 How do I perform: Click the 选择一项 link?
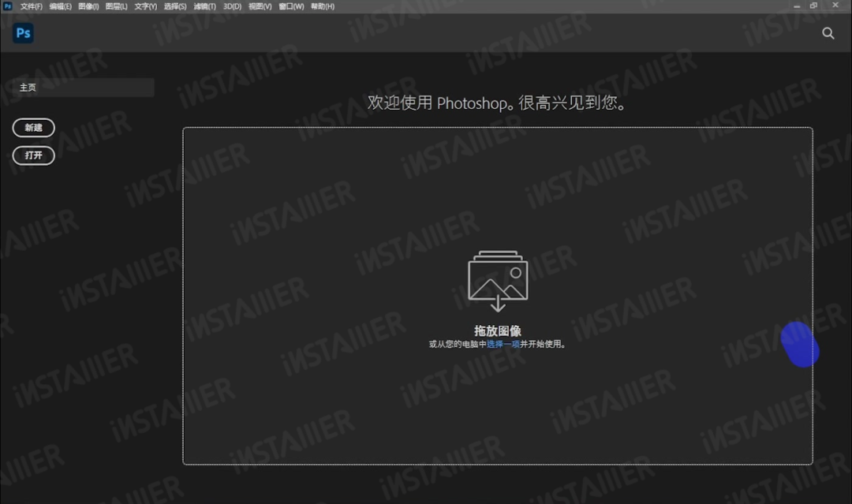[x=503, y=344]
